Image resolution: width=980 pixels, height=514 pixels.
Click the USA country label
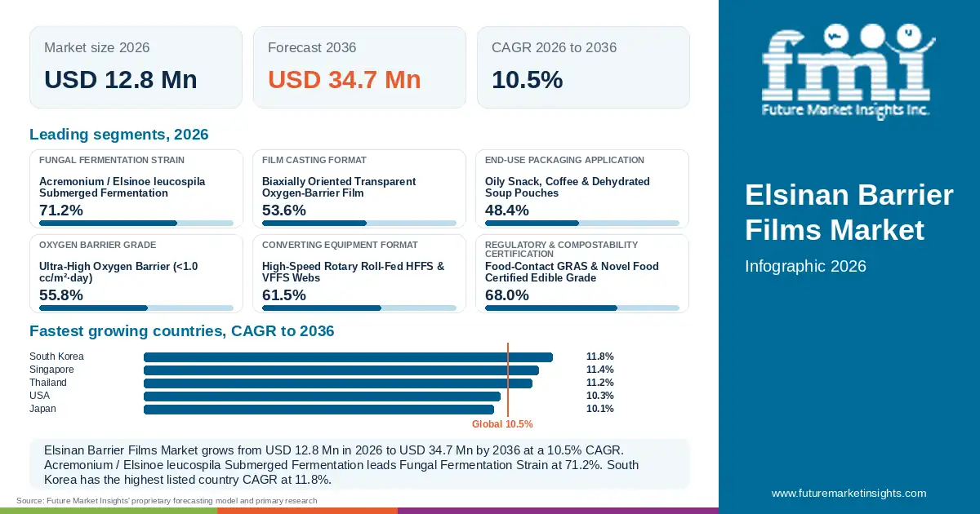(x=40, y=396)
